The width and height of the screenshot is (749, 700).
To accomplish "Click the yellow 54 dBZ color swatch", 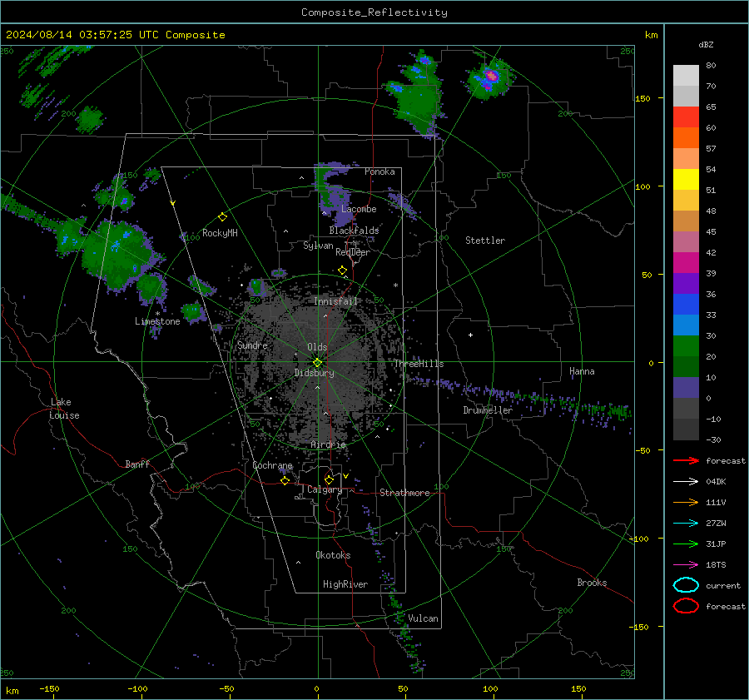I will point(686,180).
